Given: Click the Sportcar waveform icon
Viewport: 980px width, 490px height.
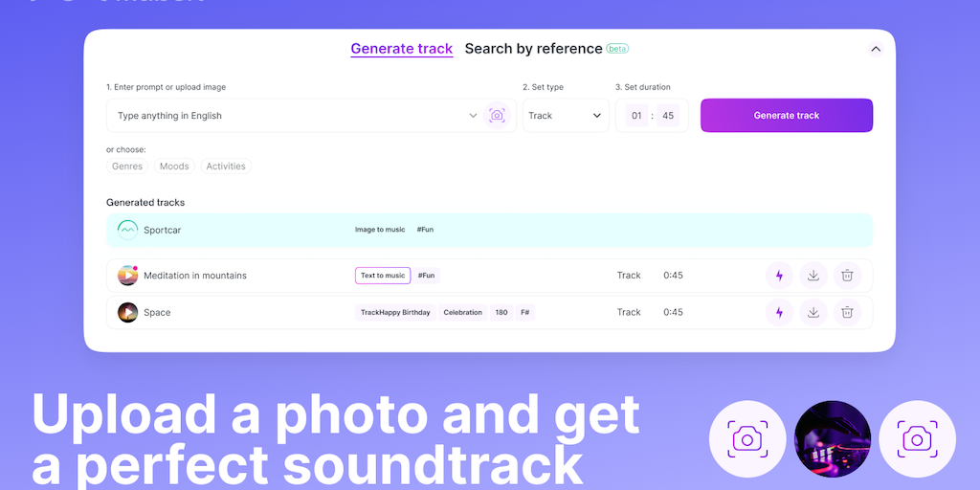Looking at the screenshot, I should coord(127,230).
